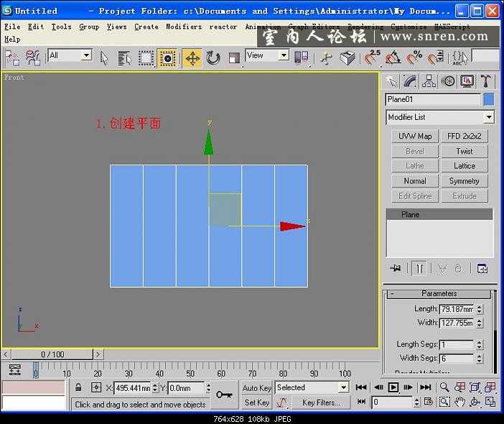Click the Pan View hand tool

460,402
